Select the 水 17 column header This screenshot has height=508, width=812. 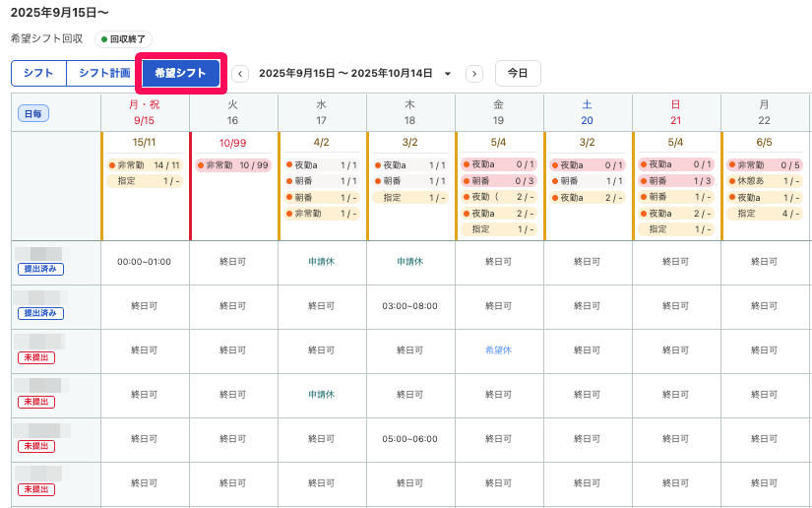click(321, 111)
